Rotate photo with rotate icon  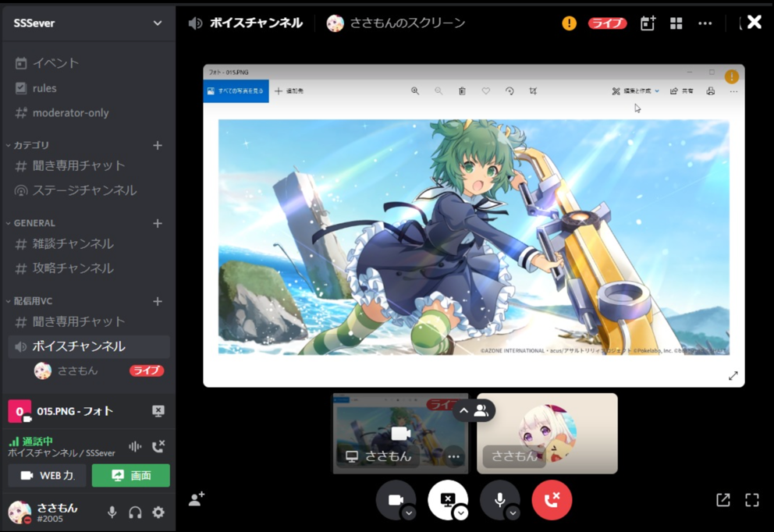pos(509,91)
